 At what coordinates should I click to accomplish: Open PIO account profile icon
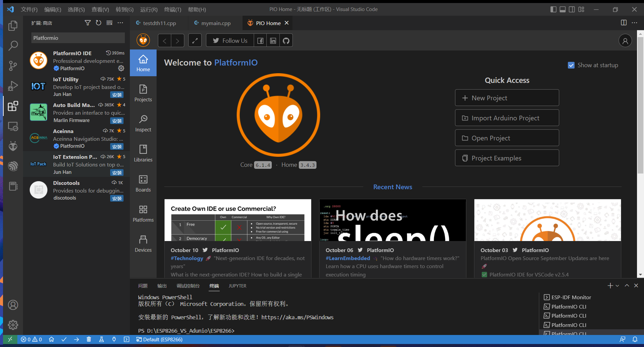point(625,41)
